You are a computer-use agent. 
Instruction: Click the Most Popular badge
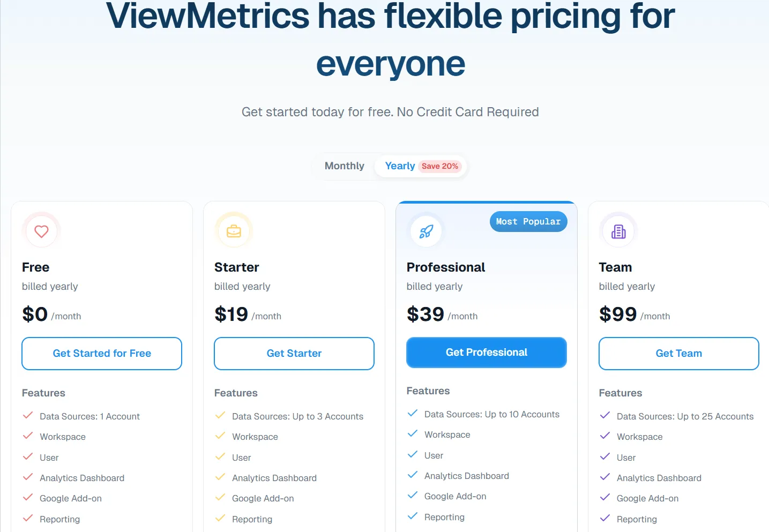528,222
